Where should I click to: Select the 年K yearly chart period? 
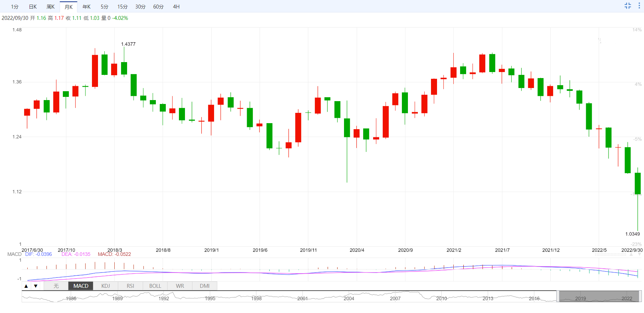pyautogui.click(x=86, y=7)
